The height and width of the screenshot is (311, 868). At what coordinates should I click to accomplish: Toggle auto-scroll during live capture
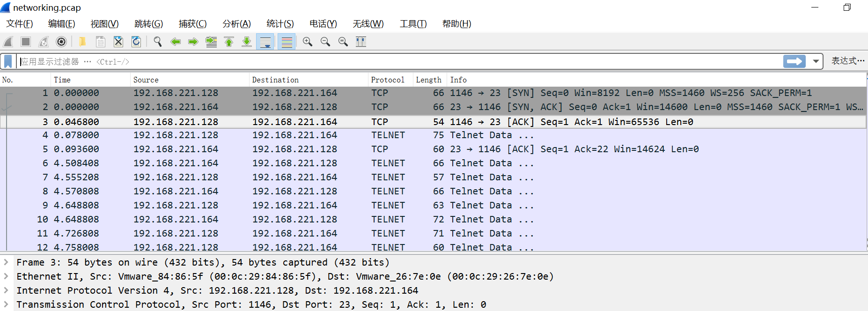[265, 42]
